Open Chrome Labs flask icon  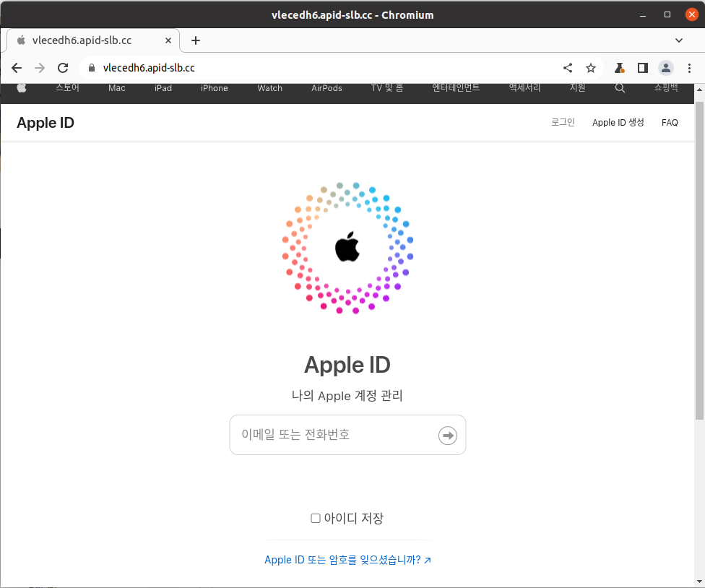coord(620,68)
